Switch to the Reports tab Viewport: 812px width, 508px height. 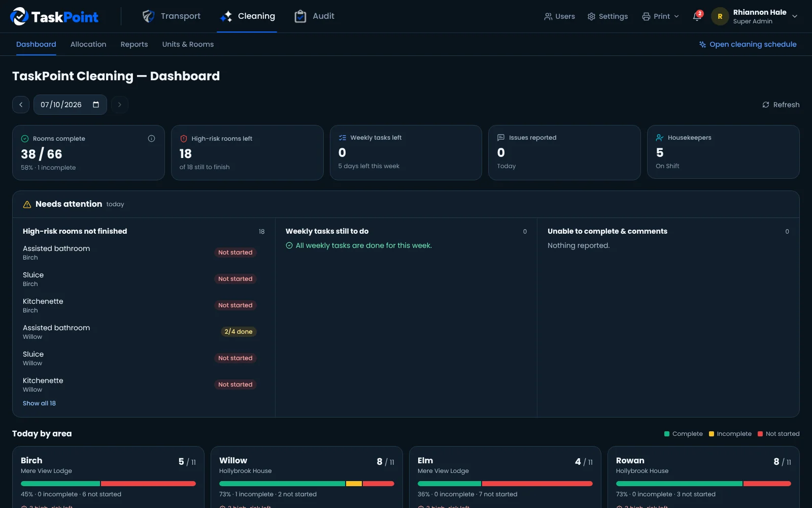[x=134, y=44]
